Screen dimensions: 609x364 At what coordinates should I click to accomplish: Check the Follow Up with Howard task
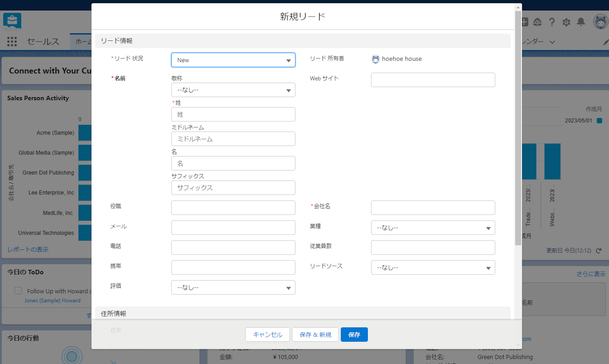(18, 291)
